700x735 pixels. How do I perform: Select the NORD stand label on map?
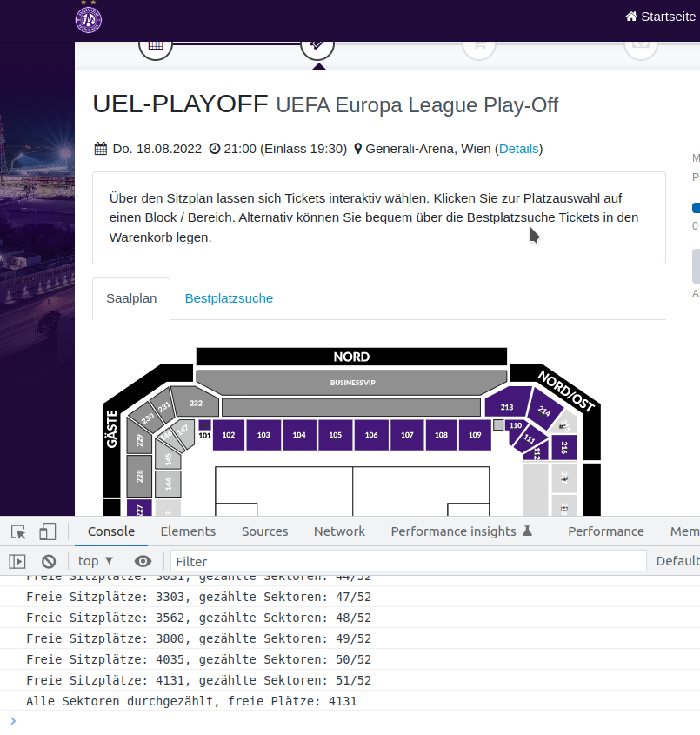coord(351,357)
